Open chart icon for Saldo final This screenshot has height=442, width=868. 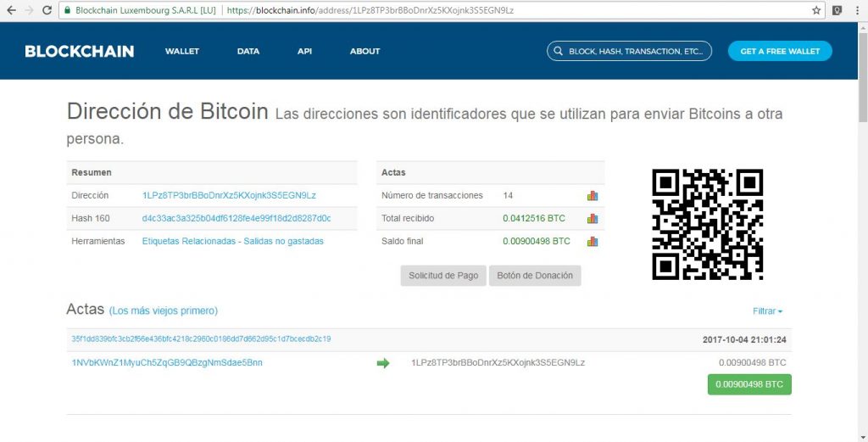[593, 242]
